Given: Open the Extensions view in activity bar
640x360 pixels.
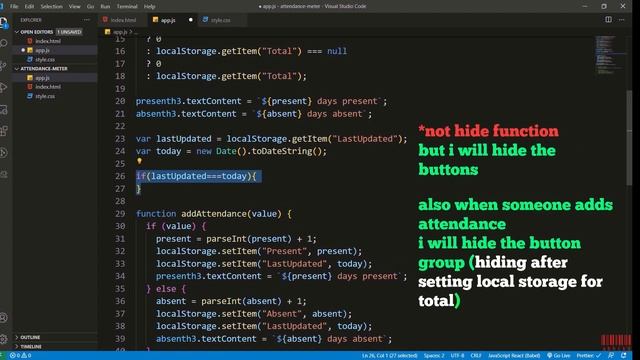Looking at the screenshot, I should point(4,131).
